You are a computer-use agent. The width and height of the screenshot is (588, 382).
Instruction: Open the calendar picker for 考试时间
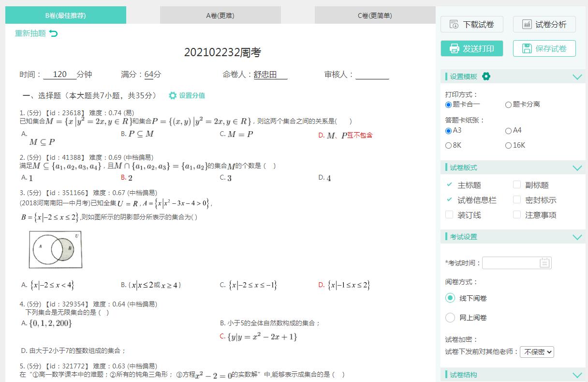[544, 262]
